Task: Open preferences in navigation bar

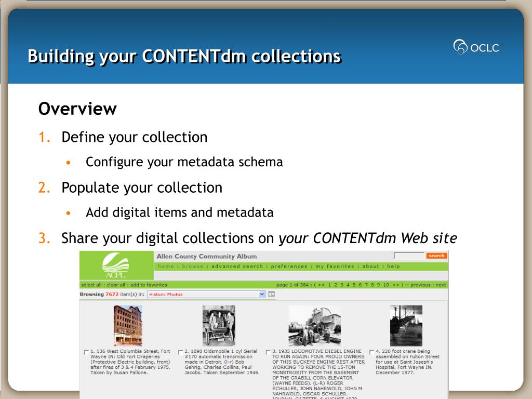Action: pyautogui.click(x=289, y=267)
